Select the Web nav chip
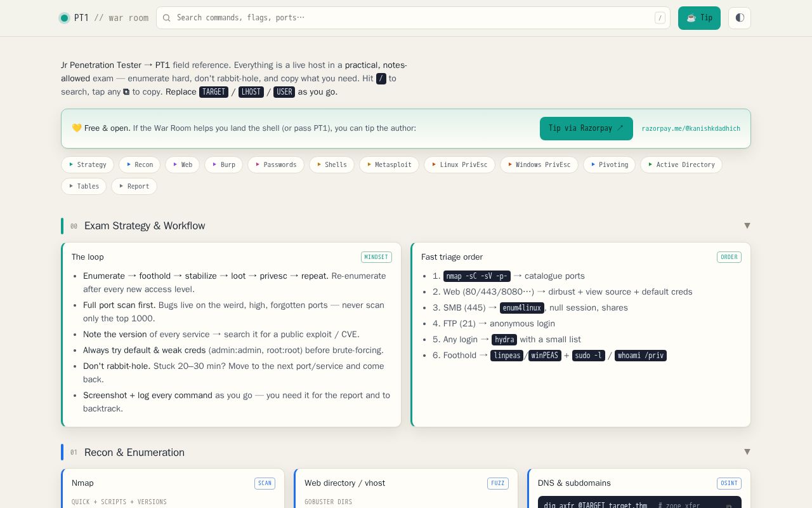This screenshot has width=812, height=508. tap(183, 164)
